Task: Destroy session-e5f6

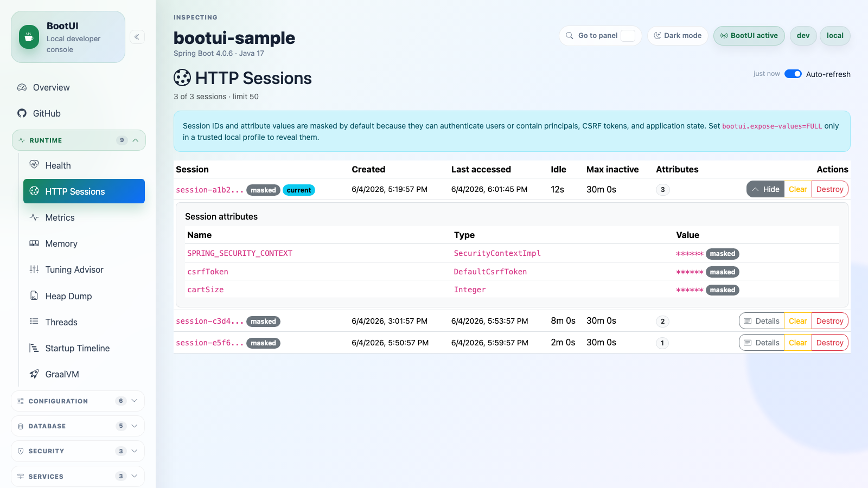Action: (830, 343)
